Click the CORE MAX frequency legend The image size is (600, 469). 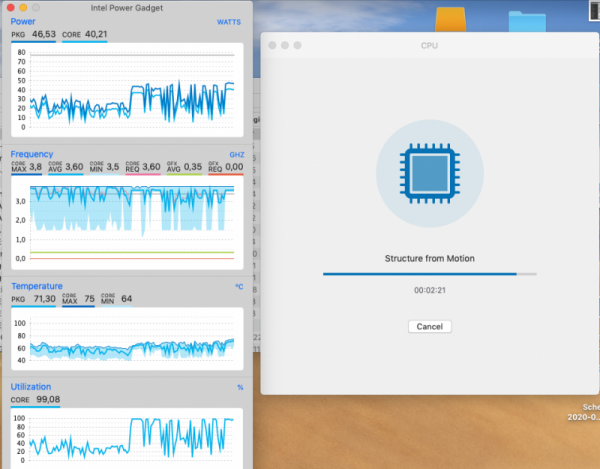(26, 167)
